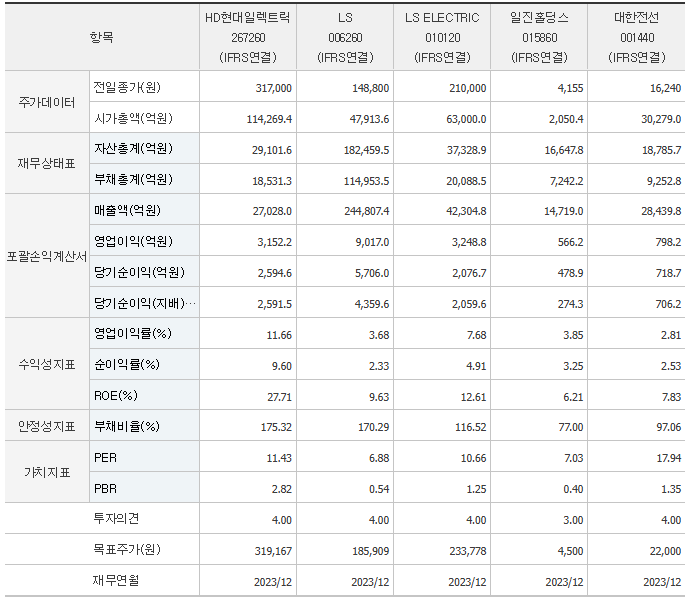Select net income value 5,706.0
The width and height of the screenshot is (685, 598).
372,273
